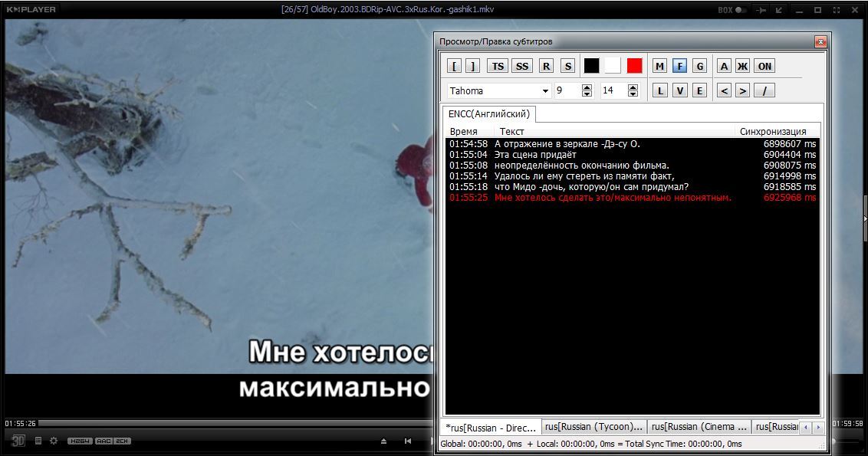This screenshot has width=868, height=456.
Task: Switch to the rus[Russian (Cinema ... tab
Action: click(700, 427)
